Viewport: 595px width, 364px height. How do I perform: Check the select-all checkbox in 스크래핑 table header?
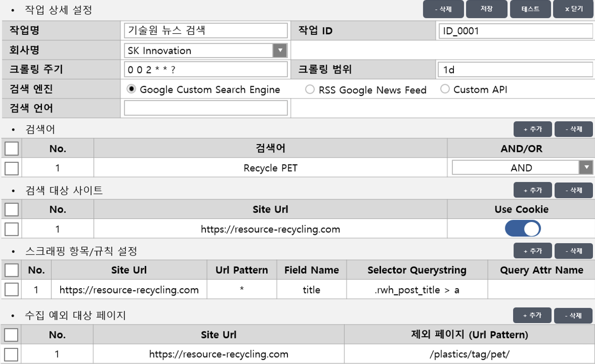(11, 270)
